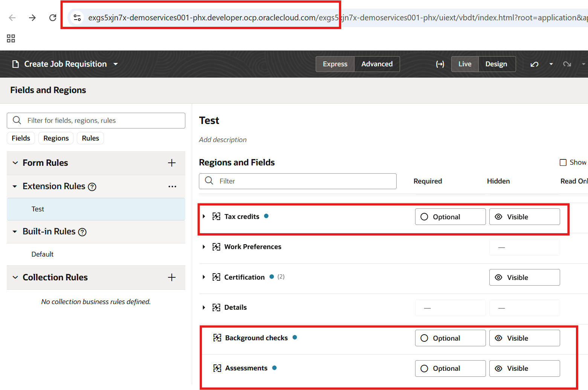This screenshot has width=588, height=390.
Task: Click the Tax credits region icon
Action: pyautogui.click(x=216, y=216)
